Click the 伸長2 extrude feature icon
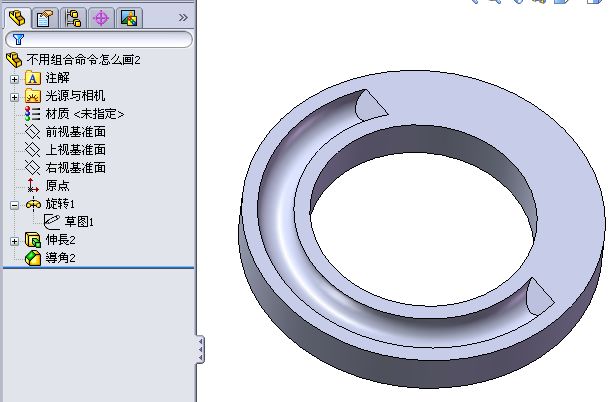The width and height of the screenshot is (616, 402). click(33, 240)
